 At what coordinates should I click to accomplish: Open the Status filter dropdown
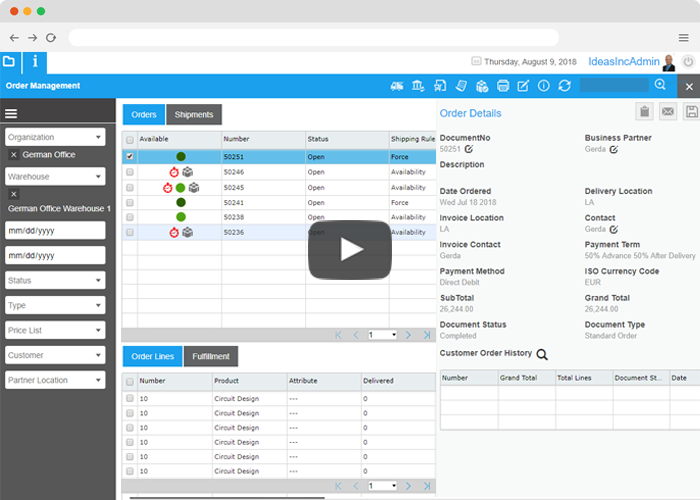55,280
